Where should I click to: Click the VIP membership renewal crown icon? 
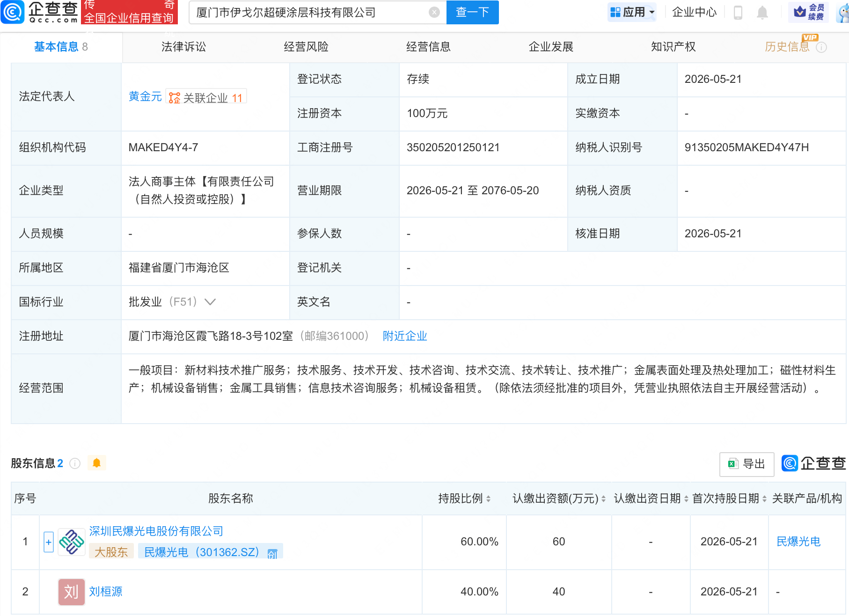[800, 11]
